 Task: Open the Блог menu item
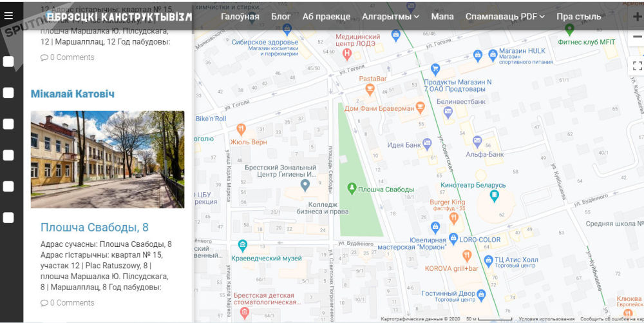[281, 16]
